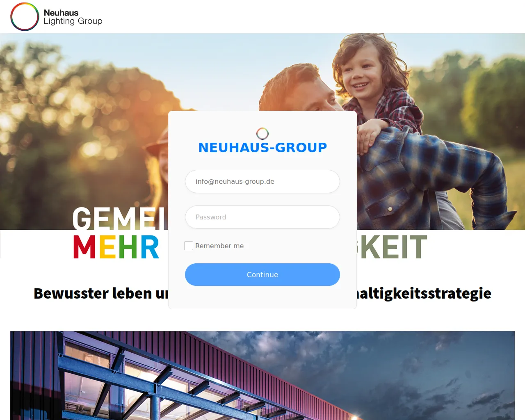The width and height of the screenshot is (525, 420).
Task: Focus the Password input field
Action: pos(262,217)
